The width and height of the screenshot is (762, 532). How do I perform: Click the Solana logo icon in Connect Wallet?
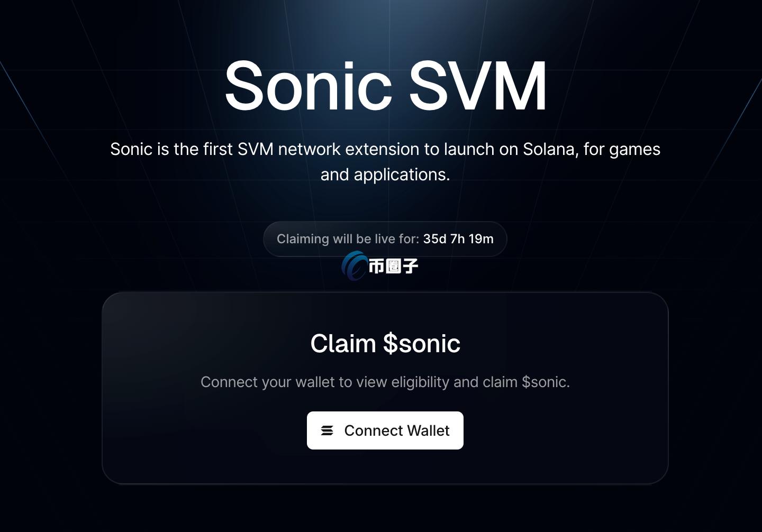[x=327, y=430]
